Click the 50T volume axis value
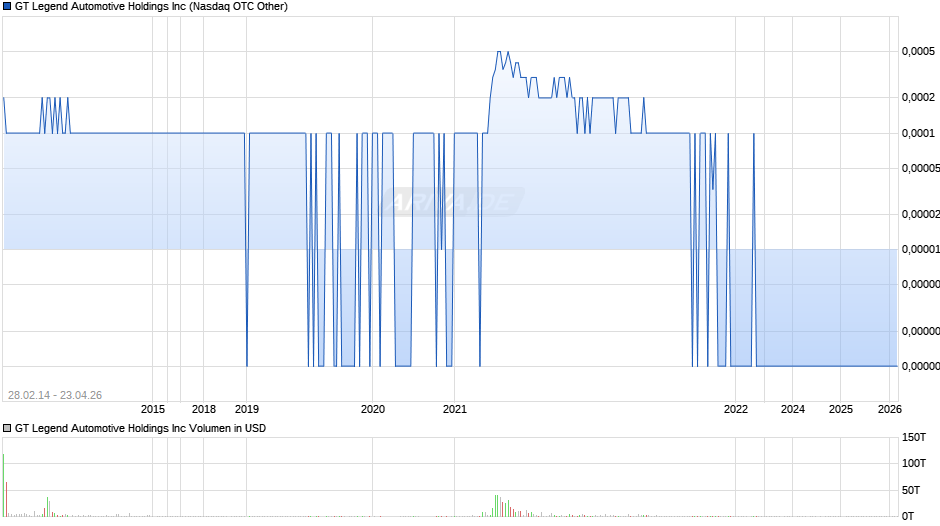This screenshot has width=940, height=526. click(911, 490)
